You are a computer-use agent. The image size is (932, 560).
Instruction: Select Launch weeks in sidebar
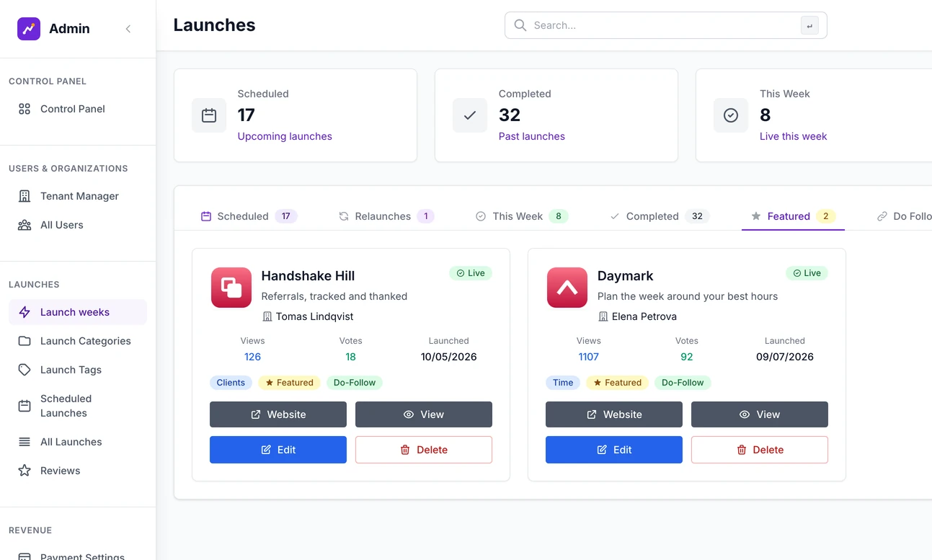[x=78, y=312]
